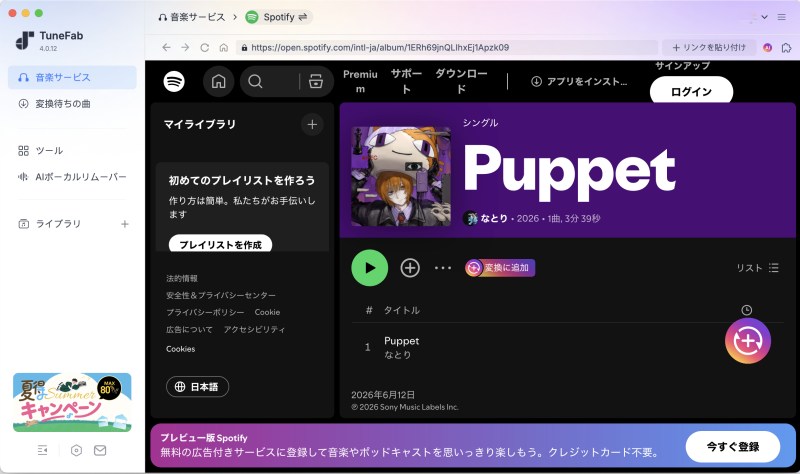Open the Cookies link

(181, 349)
